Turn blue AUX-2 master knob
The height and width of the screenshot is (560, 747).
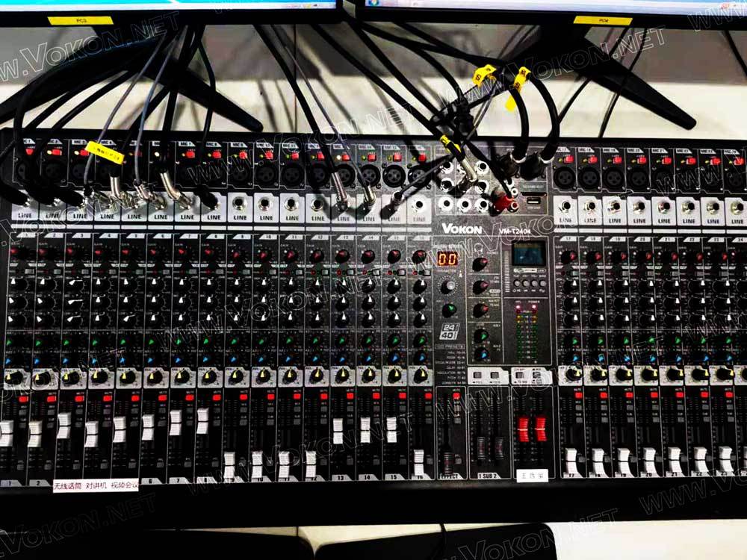click(481, 354)
